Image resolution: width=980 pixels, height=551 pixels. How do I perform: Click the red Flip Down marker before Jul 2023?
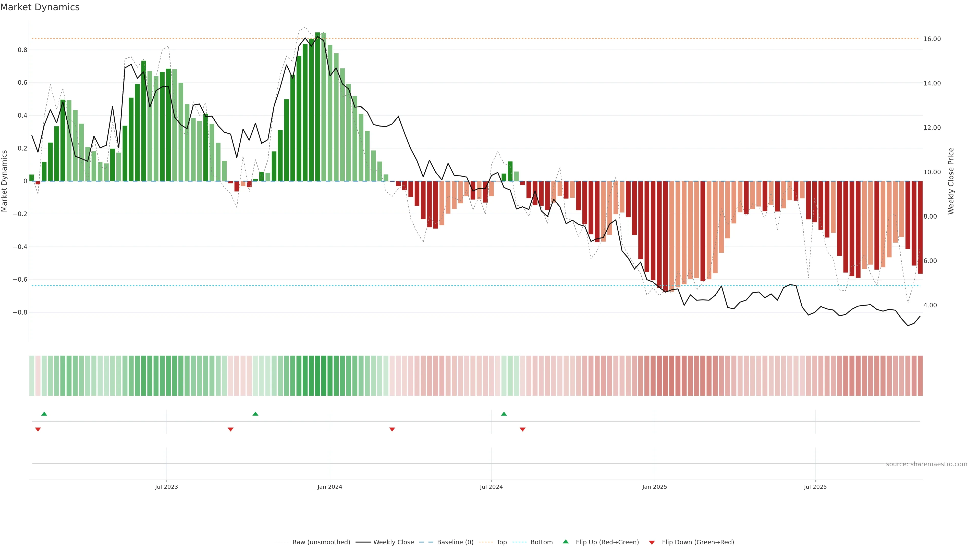point(38,429)
